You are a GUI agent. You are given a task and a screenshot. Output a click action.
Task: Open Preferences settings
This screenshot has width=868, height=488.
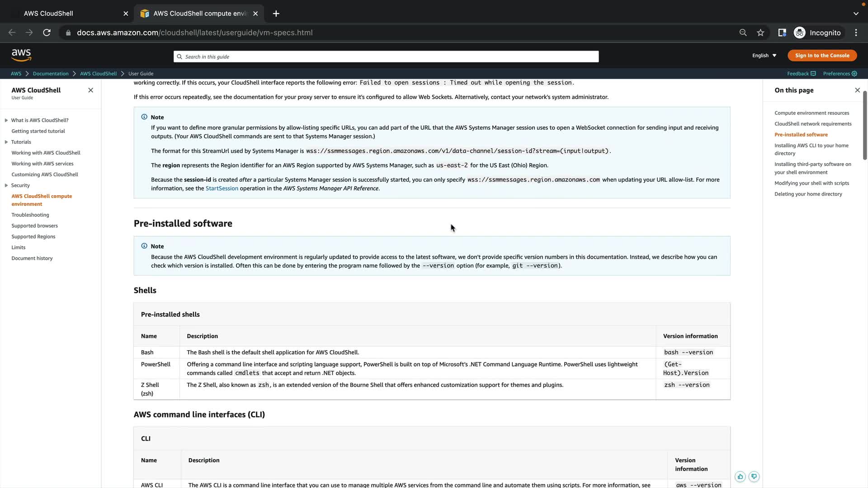tap(840, 74)
